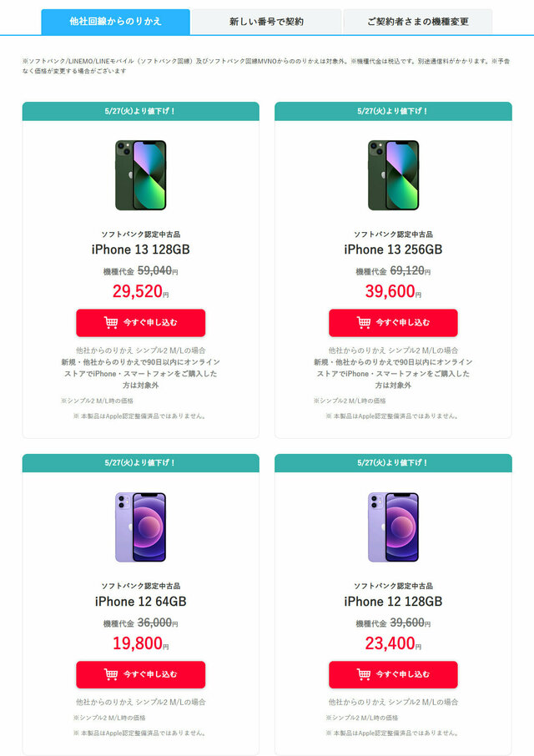Apply now for iPhone 12 128GB

393,674
